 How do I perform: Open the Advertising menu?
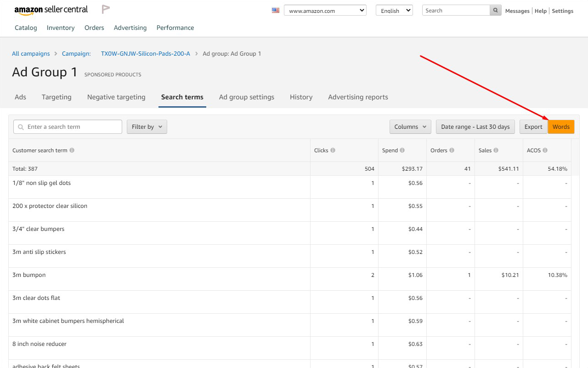(x=130, y=28)
